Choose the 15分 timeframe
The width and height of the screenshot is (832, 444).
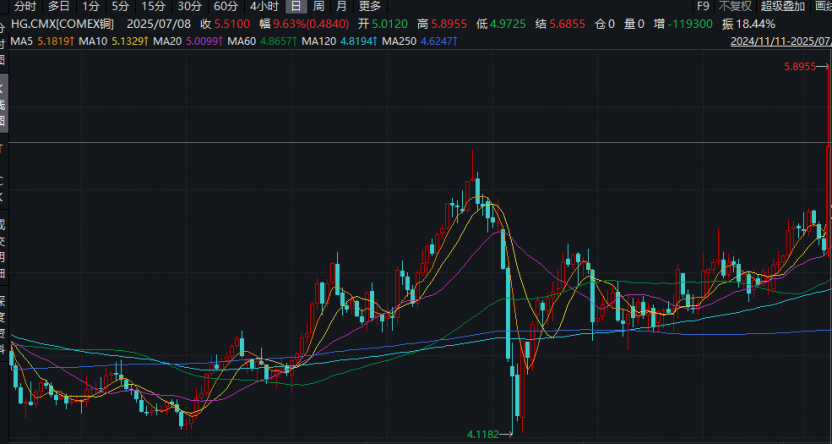point(153,6)
